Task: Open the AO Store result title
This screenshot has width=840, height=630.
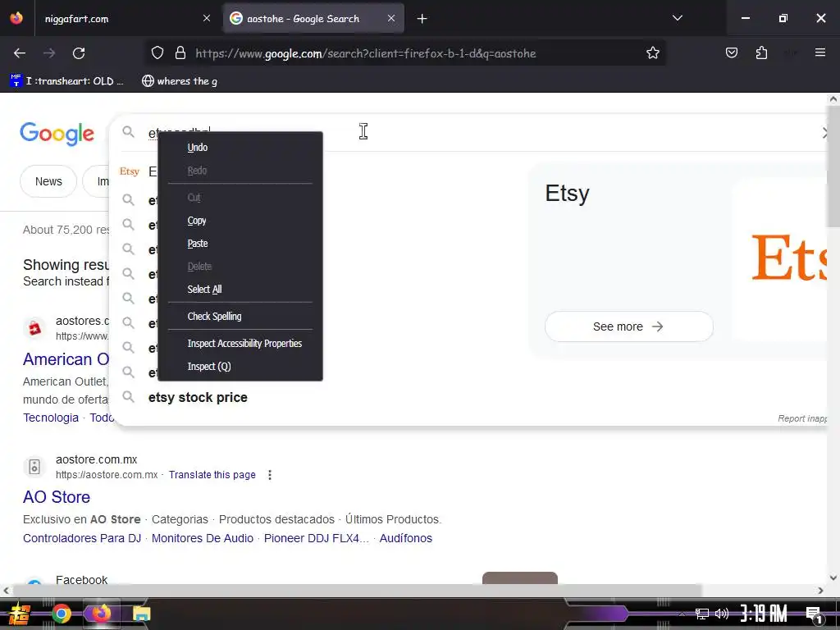Action: pyautogui.click(x=57, y=496)
